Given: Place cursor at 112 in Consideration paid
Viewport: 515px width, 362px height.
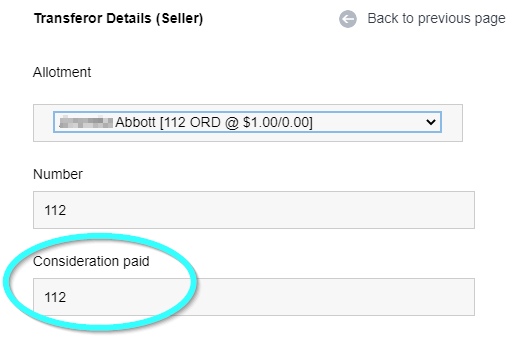Looking at the screenshot, I should [55, 297].
